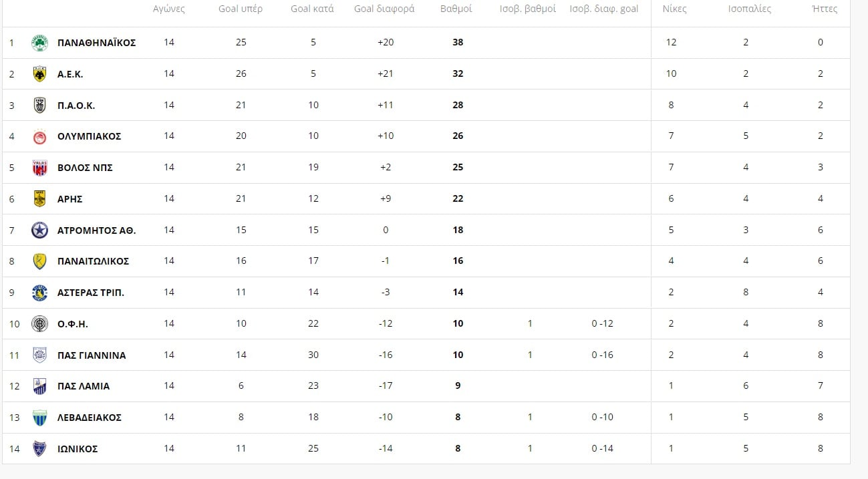Image resolution: width=868 pixels, height=479 pixels.
Task: Click the Βόλος ΝΠΣ red striped crest
Action: 40,168
